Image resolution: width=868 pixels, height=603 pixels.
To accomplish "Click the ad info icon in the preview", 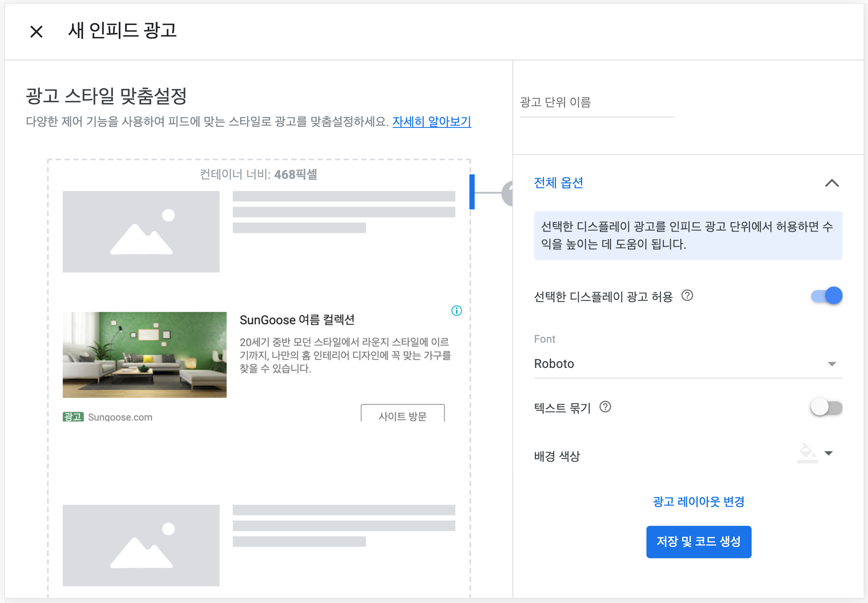I will (456, 311).
